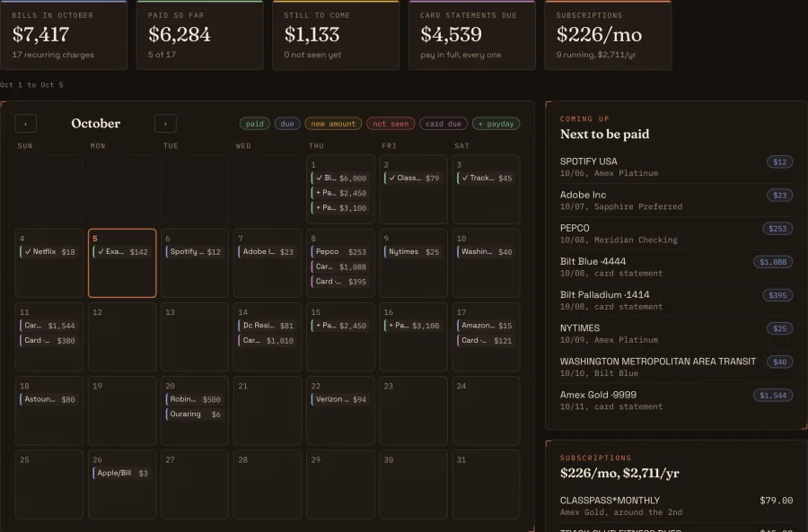808x532 pixels.
Task: Open the Subscriptions $226/mo summary card
Action: coord(608,35)
